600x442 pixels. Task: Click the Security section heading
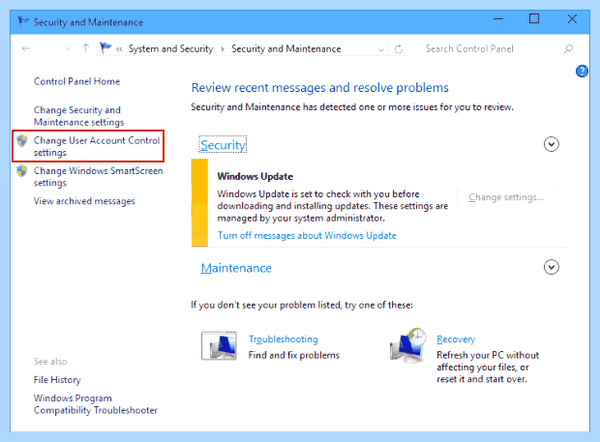click(223, 145)
